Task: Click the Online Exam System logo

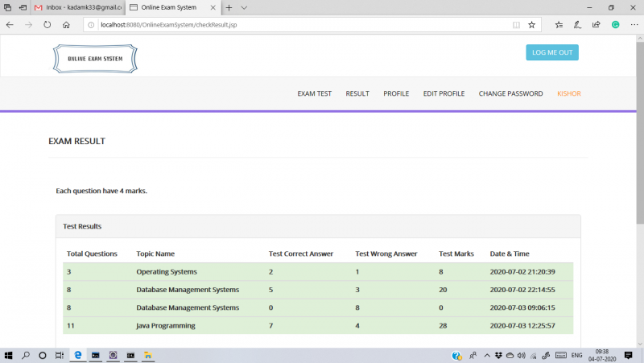Action: point(95,59)
